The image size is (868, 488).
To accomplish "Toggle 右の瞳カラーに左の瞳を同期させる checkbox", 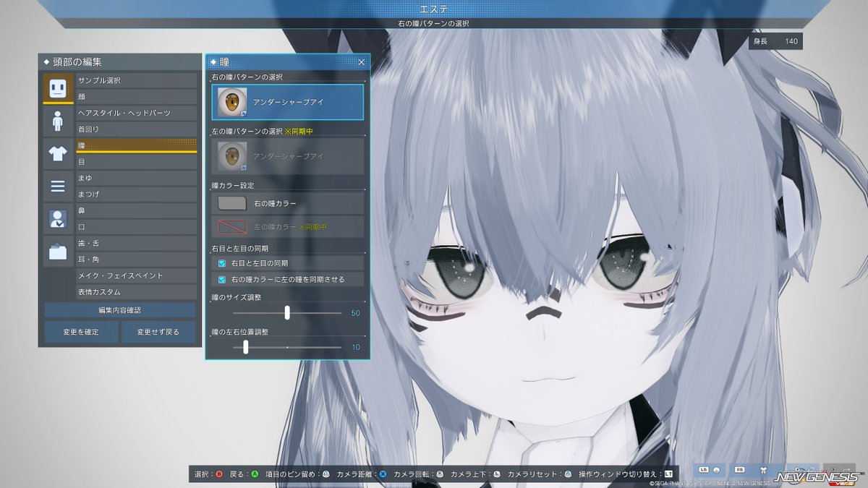I will [222, 279].
